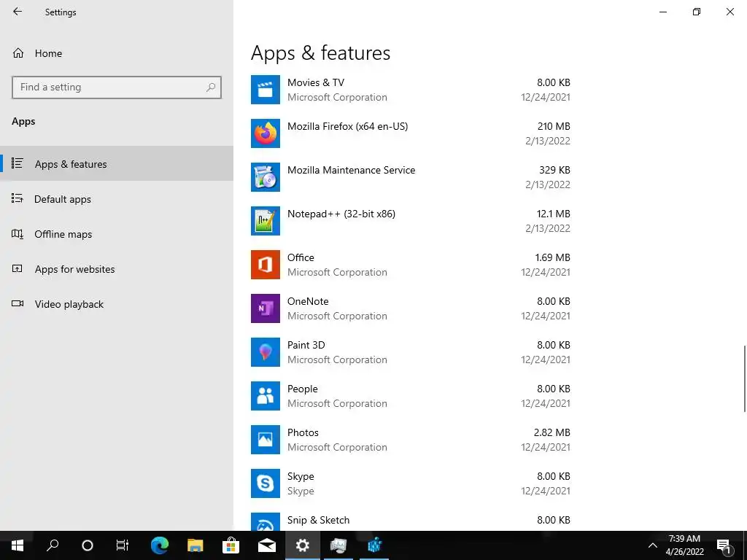Select the Snip & Sketch app name
This screenshot has width=747, height=560.
(318, 521)
